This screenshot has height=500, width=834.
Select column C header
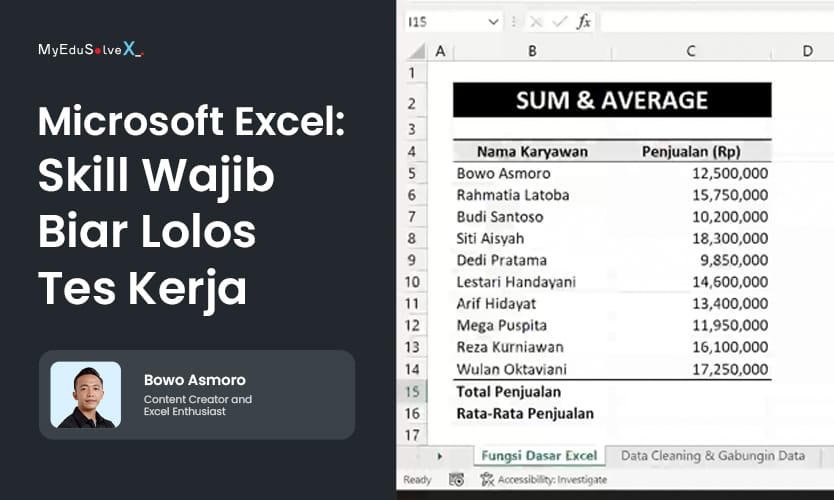[691, 51]
